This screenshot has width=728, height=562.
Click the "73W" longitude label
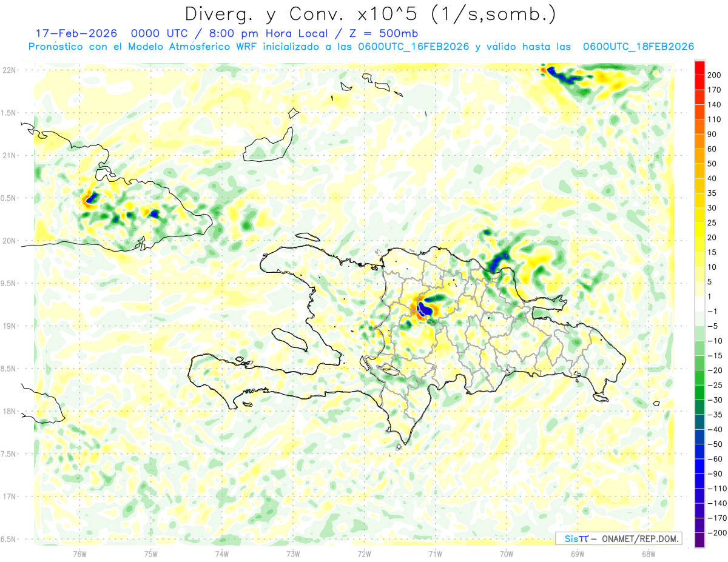293,554
